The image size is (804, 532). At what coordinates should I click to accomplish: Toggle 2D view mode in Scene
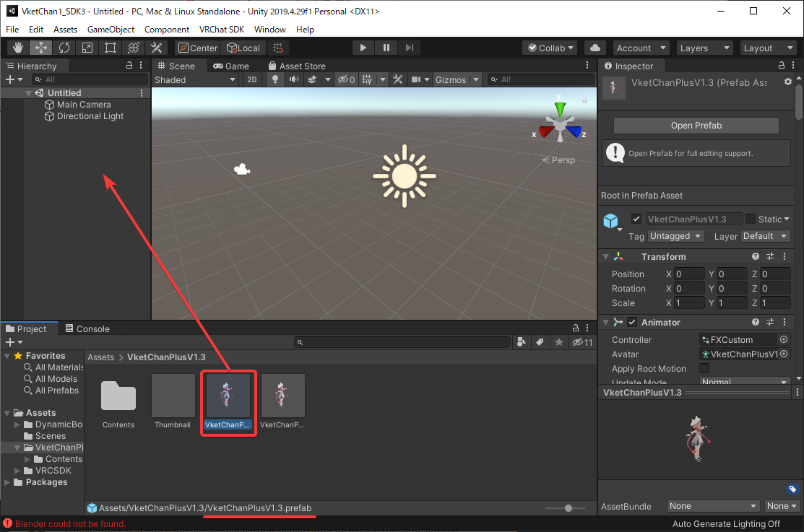click(252, 79)
